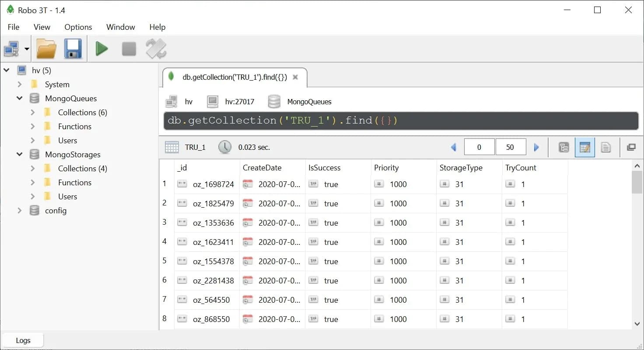Screen dimensions: 644x350
Task: Click the batch size field showing 50
Action: pos(511,147)
